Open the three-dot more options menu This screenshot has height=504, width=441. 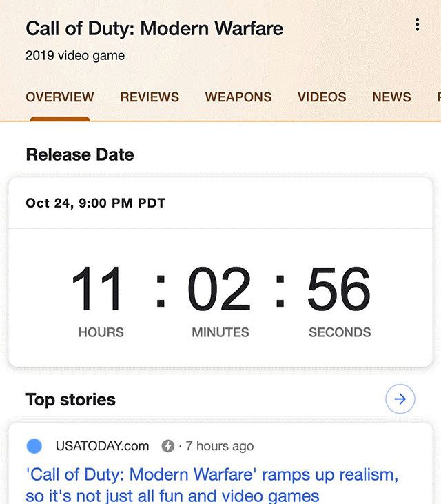(x=417, y=25)
